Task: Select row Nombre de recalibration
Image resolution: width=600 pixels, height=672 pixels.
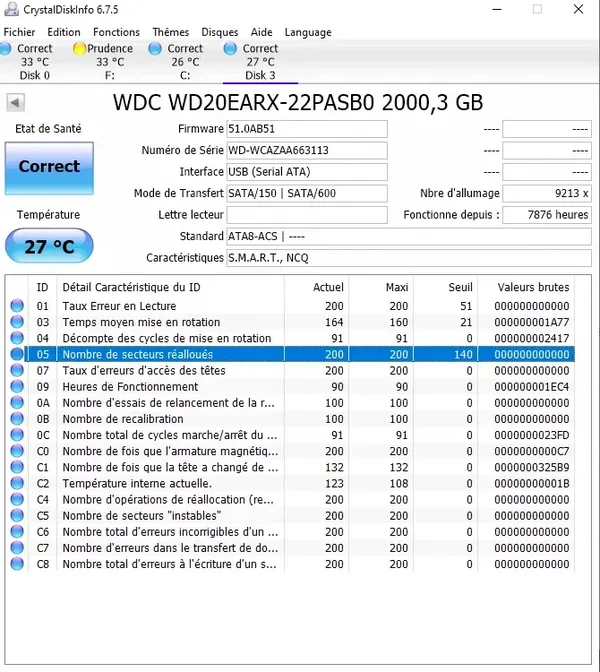Action: point(291,419)
